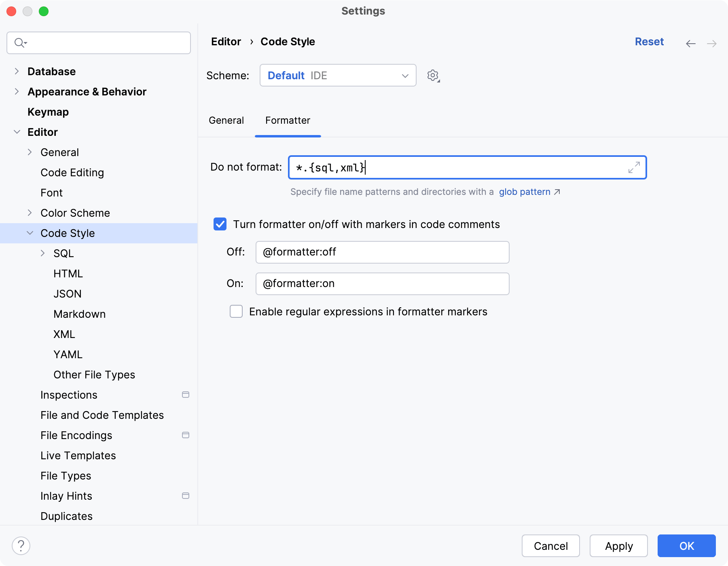Click the forward navigation arrow
The width and height of the screenshot is (728, 566).
click(711, 44)
